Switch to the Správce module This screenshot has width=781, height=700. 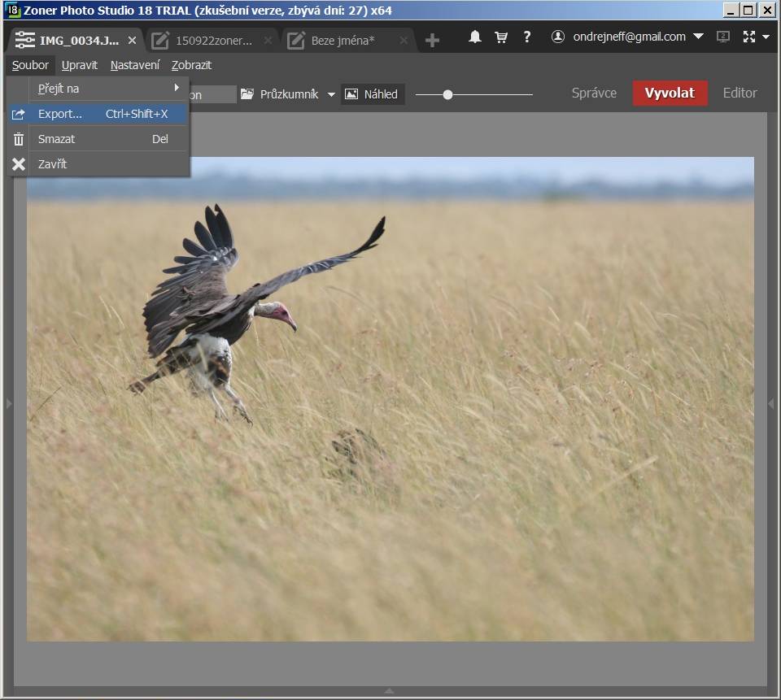(594, 93)
